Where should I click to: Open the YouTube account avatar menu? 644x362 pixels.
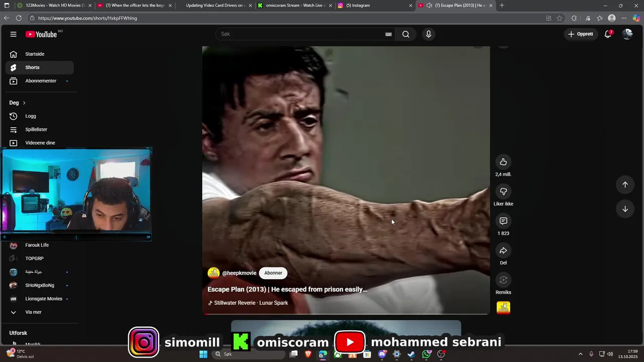coord(627,34)
